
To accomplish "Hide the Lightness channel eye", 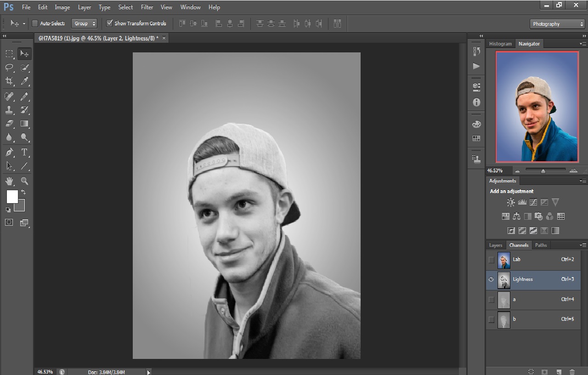I will point(492,279).
